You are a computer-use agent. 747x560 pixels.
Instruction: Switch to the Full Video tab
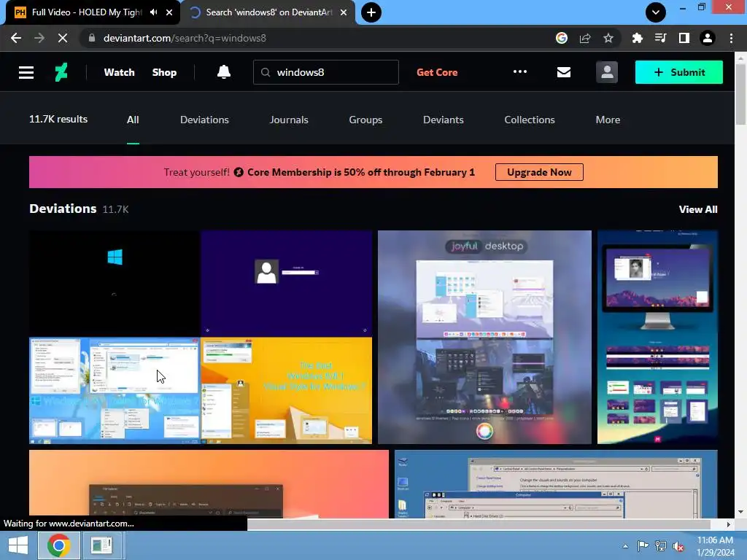[88, 12]
